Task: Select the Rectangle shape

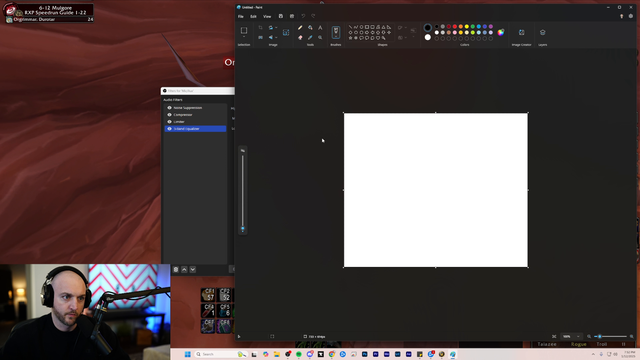Action: click(367, 27)
